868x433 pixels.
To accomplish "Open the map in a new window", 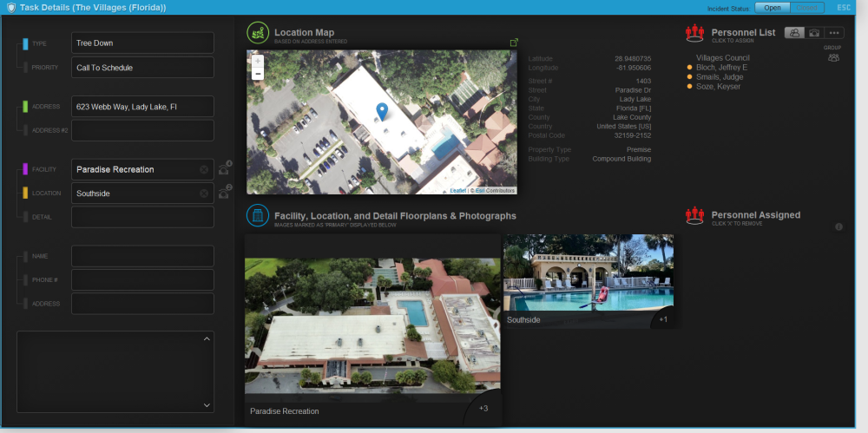I will (513, 43).
